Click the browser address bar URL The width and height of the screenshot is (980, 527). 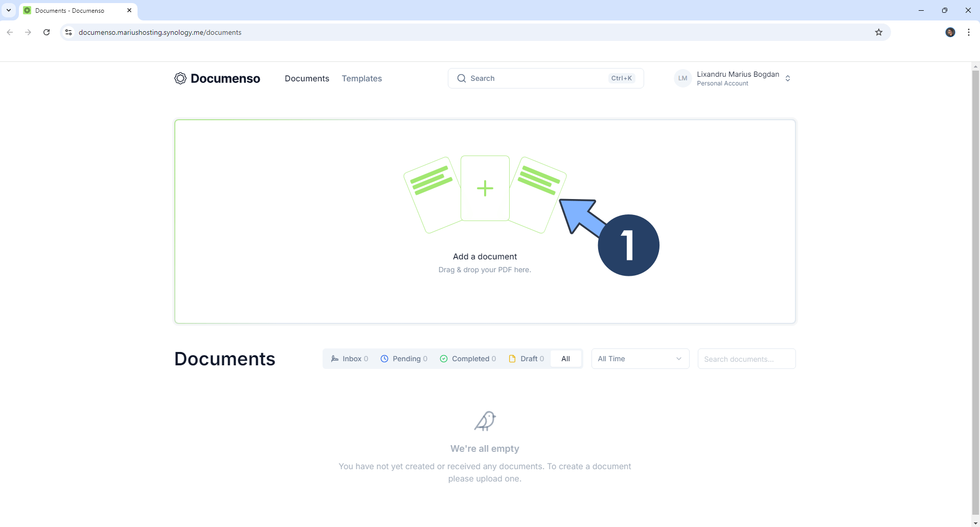point(160,32)
